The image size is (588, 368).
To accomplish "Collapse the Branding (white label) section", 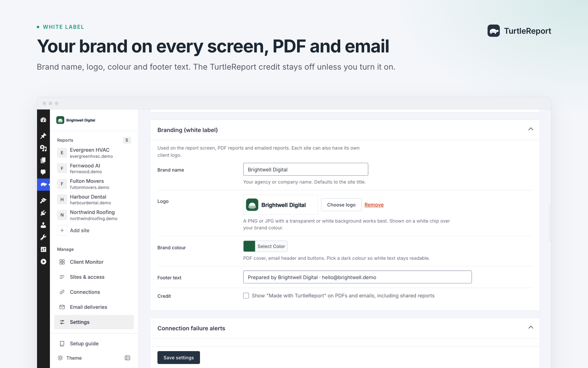I will coord(531,129).
